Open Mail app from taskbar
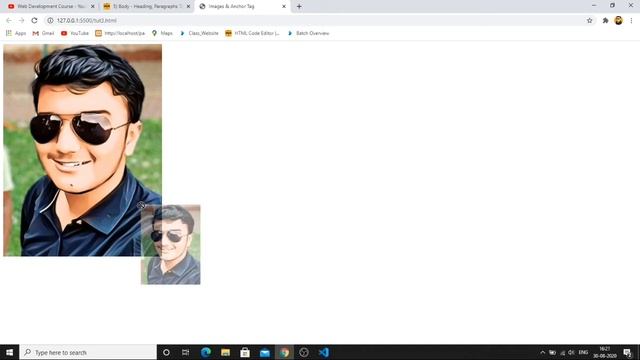The image size is (640, 360). pyautogui.click(x=264, y=352)
